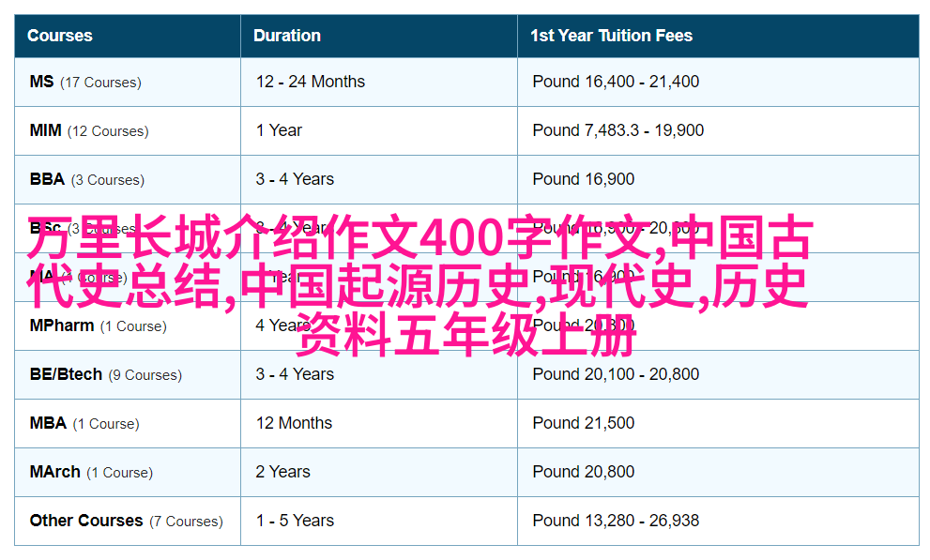Click the MIM 1 Year duration cell
Viewport: 930px width, 560px height.
coord(279,130)
